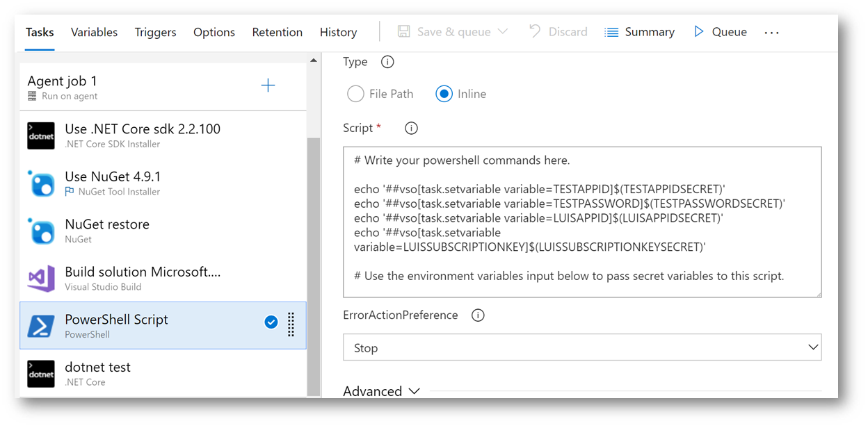
Task: Select the Inline radio button
Action: [444, 94]
